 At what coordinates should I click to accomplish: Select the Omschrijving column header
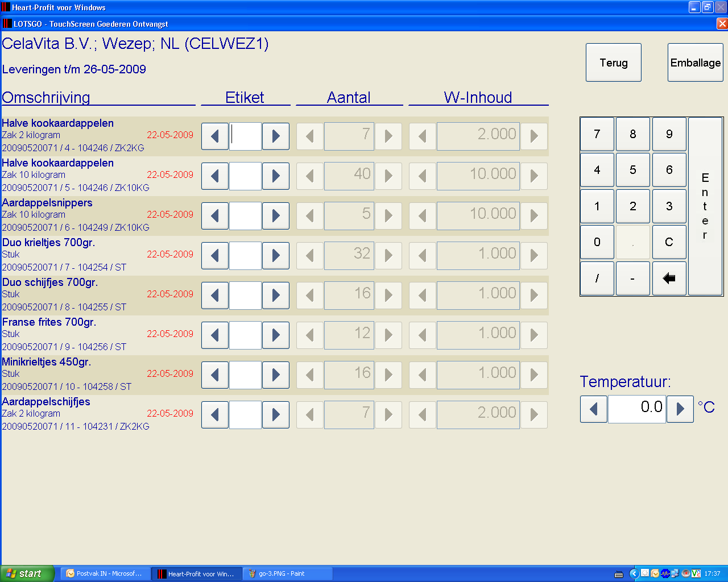point(46,98)
